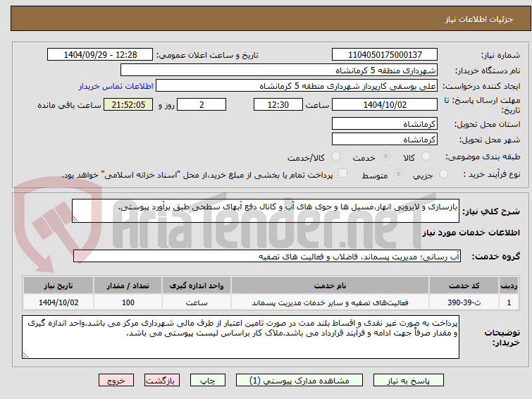Open مشاهده مدارک پیوستی (1) button
Screen dimensions: 532x399
pyautogui.click(x=299, y=381)
